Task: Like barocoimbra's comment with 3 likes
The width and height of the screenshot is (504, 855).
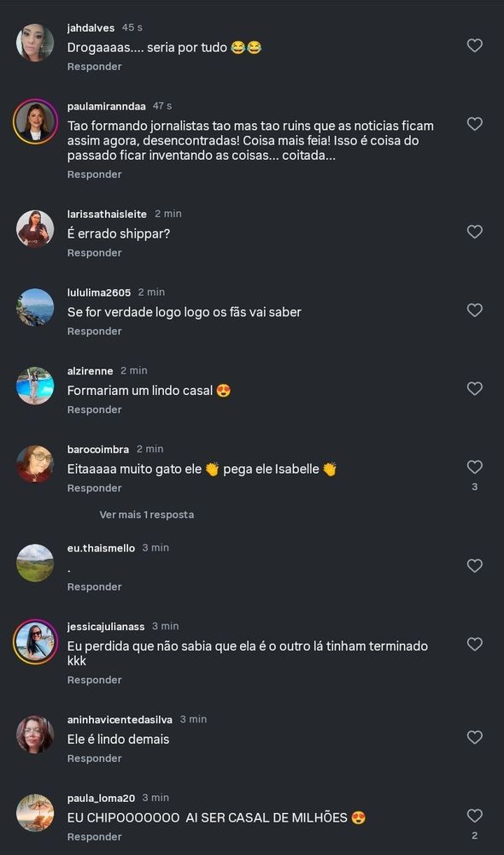Action: 475,467
